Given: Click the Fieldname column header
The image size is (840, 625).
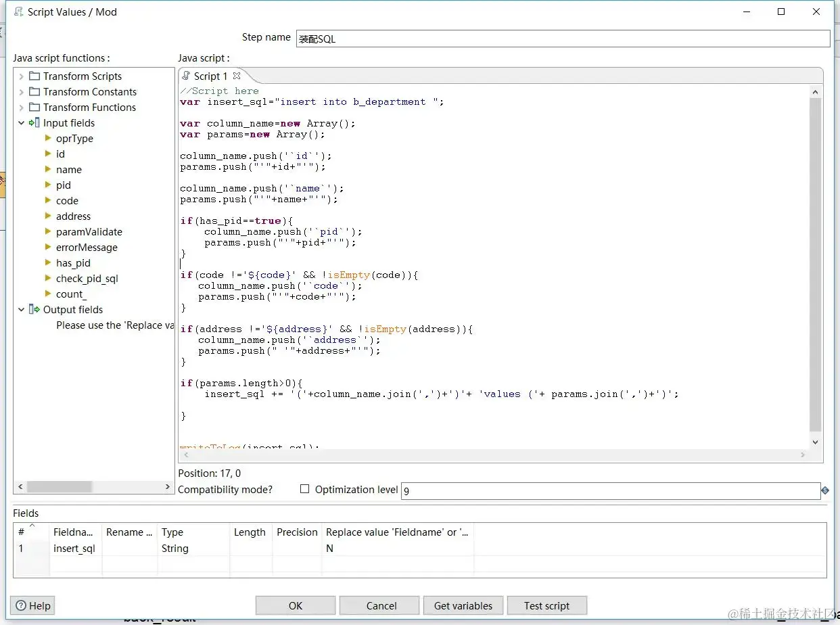Looking at the screenshot, I should (x=75, y=532).
